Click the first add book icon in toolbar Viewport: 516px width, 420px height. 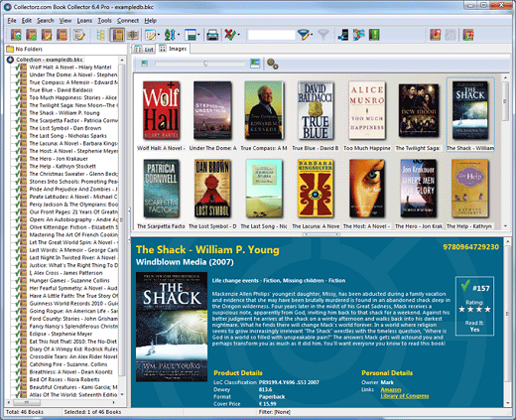16,35
